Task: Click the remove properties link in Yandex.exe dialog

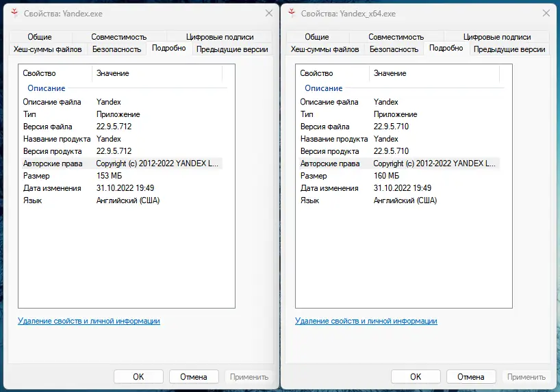Action: pyautogui.click(x=89, y=321)
